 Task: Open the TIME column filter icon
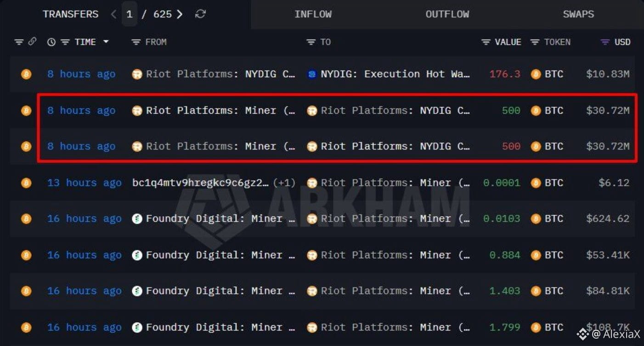point(65,42)
